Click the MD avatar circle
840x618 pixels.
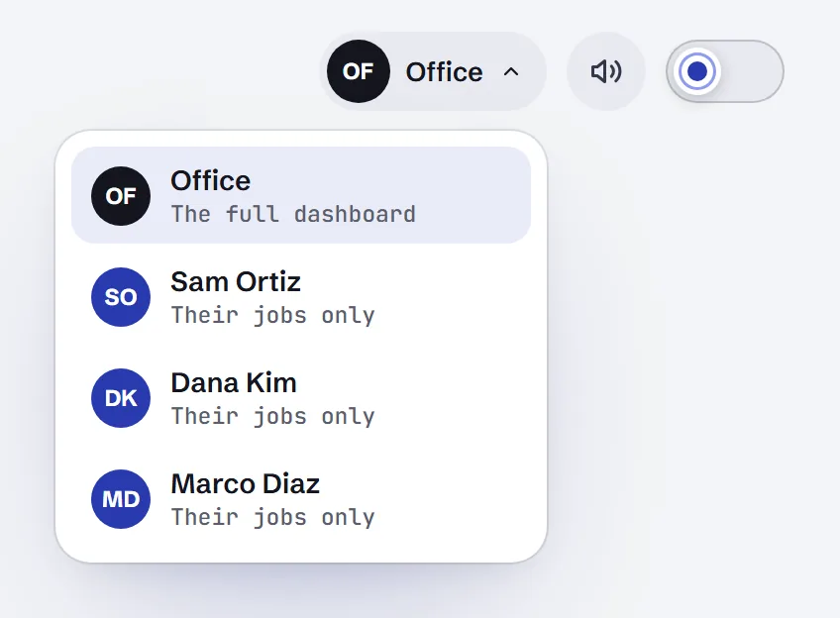tap(121, 499)
